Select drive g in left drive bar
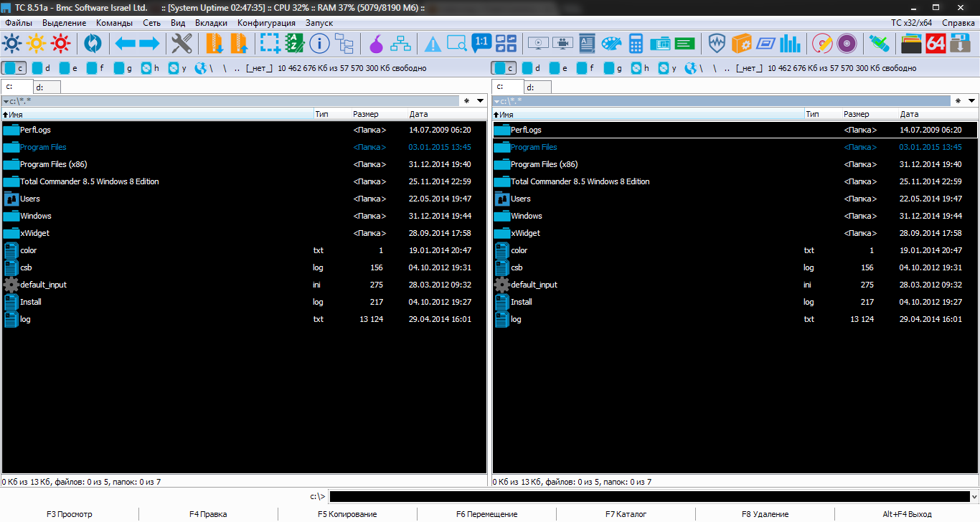Screen dimensions: 980x522 tap(123, 68)
